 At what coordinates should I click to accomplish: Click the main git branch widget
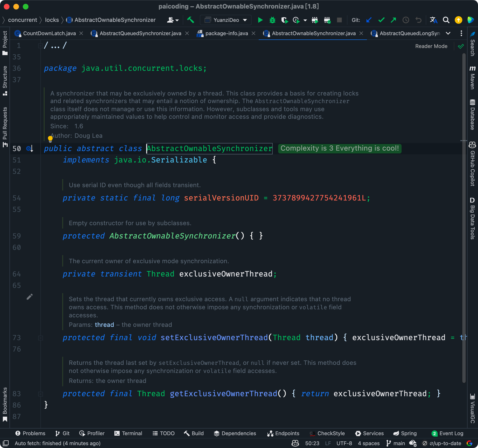pyautogui.click(x=396, y=443)
